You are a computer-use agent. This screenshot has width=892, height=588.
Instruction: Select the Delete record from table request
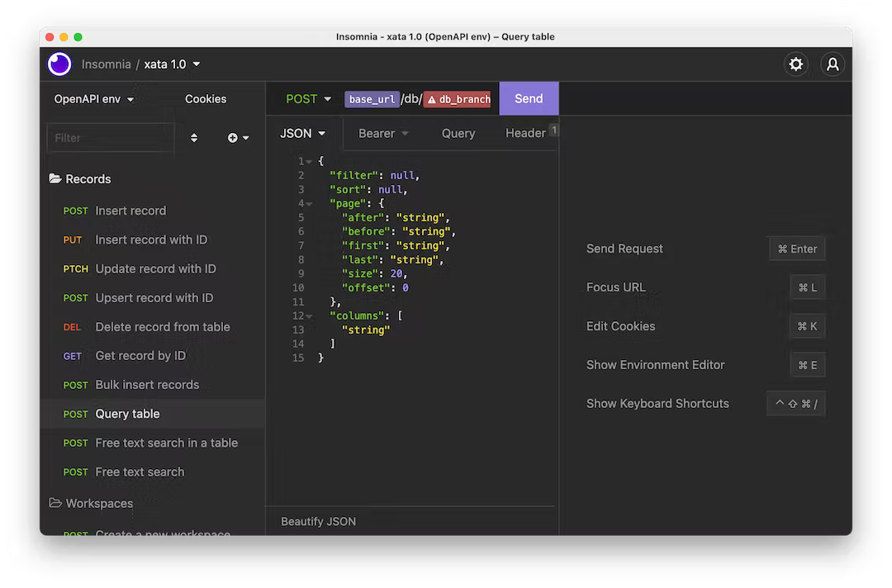click(x=153, y=326)
